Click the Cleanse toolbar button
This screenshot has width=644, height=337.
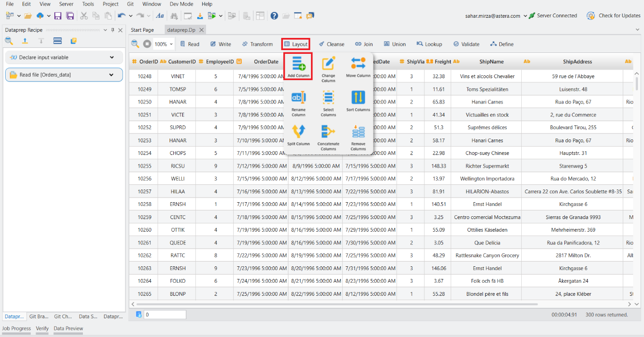(331, 44)
